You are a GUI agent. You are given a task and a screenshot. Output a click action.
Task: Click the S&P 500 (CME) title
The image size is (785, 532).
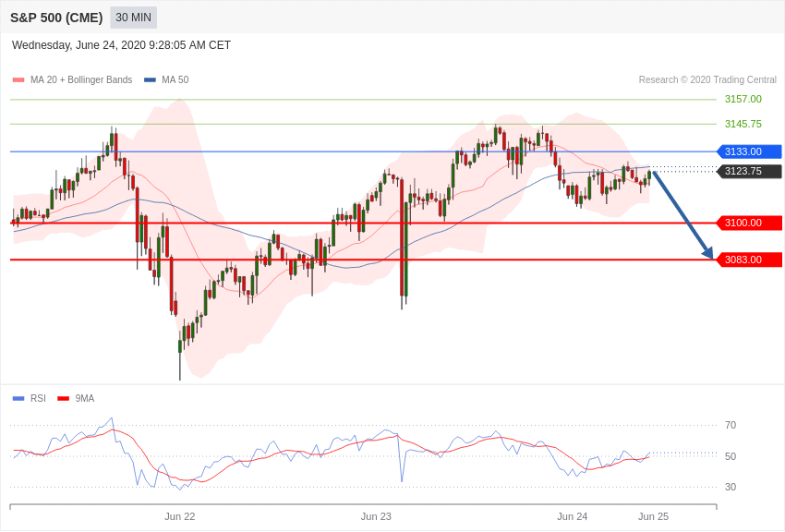point(56,18)
